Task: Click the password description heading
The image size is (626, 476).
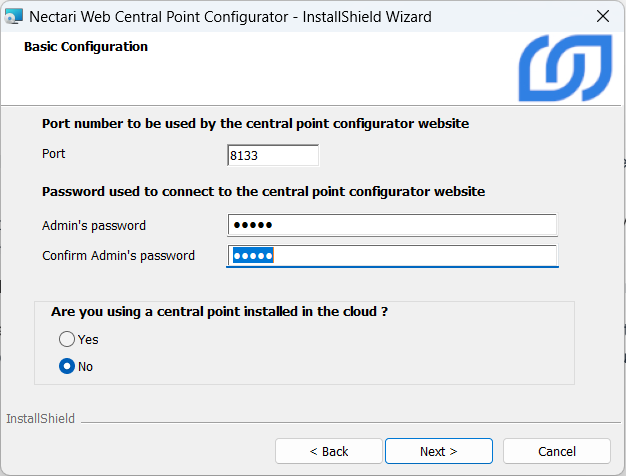Action: (263, 191)
